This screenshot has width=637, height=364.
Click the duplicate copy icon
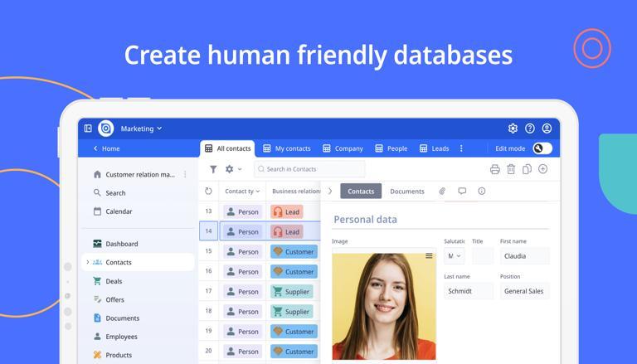click(527, 169)
